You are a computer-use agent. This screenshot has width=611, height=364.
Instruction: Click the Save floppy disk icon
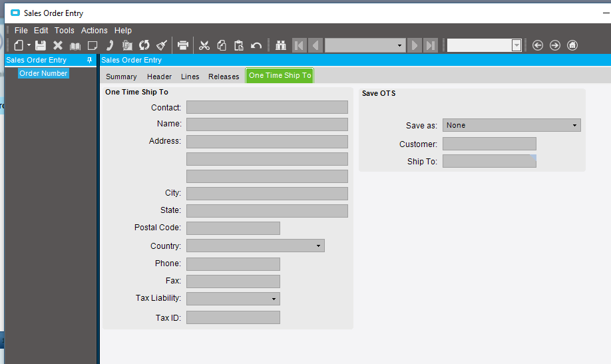[41, 46]
